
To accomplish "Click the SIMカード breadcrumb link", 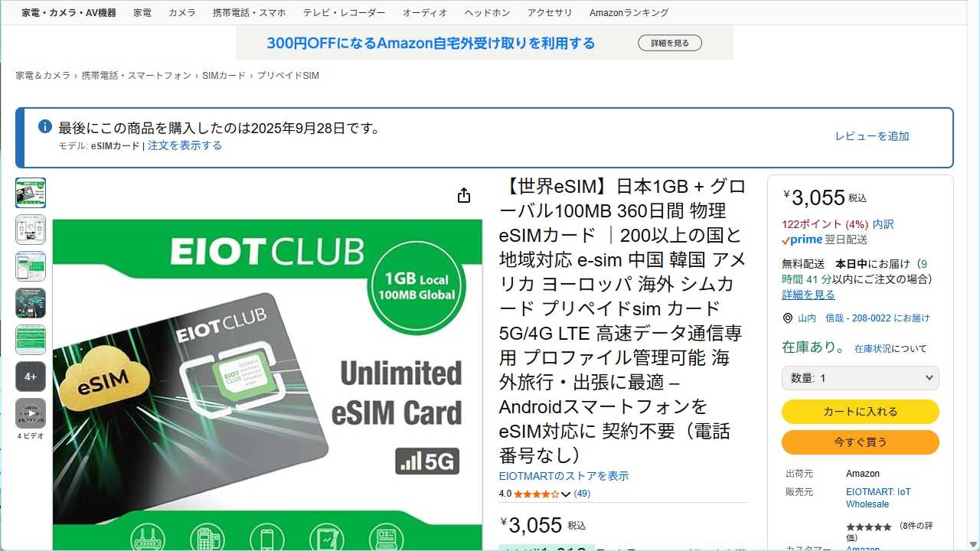I will [224, 76].
